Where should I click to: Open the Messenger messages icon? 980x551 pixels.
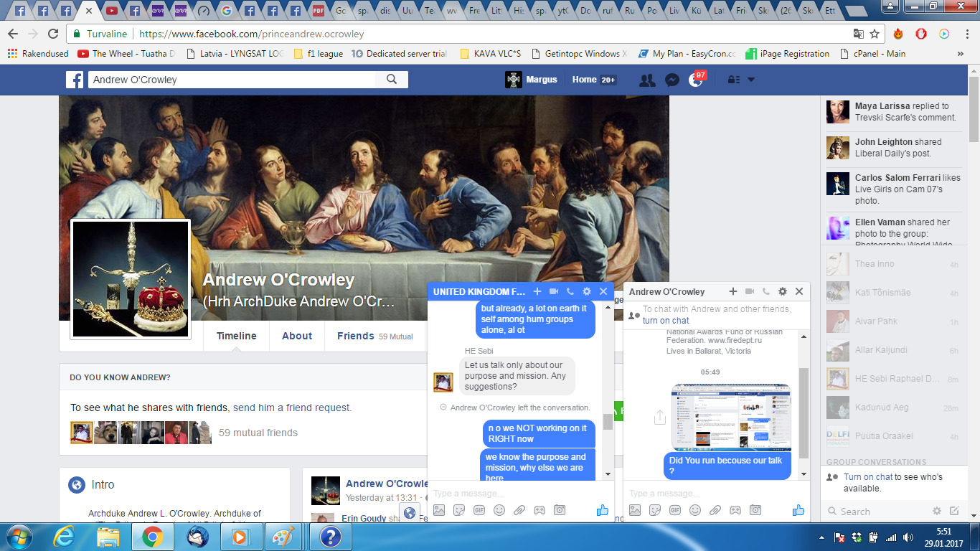[x=672, y=80]
